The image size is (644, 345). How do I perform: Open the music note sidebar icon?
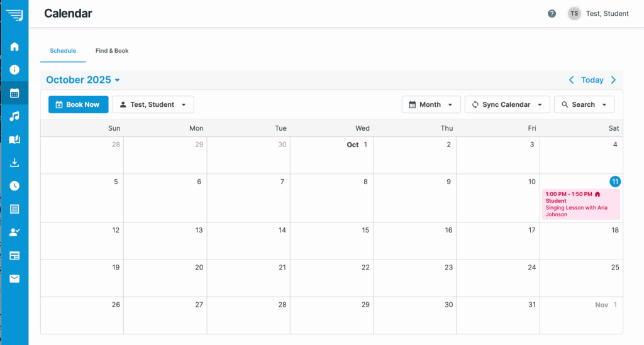point(14,116)
